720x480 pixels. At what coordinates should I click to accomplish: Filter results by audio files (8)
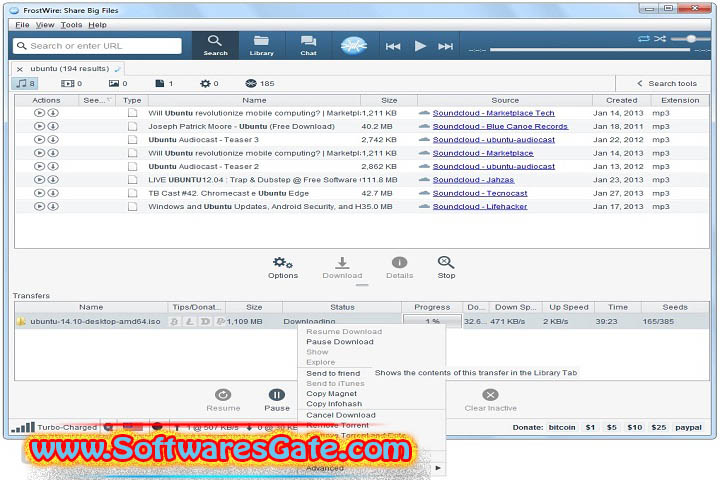[25, 83]
